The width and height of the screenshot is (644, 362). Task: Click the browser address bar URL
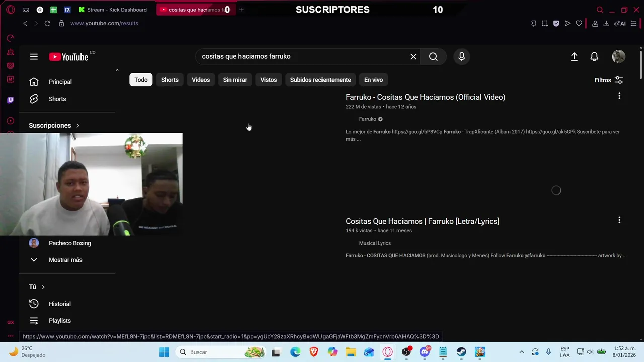tap(104, 23)
